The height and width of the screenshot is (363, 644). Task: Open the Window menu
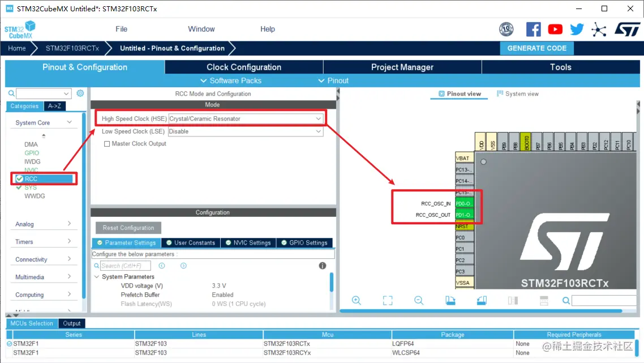(x=201, y=29)
